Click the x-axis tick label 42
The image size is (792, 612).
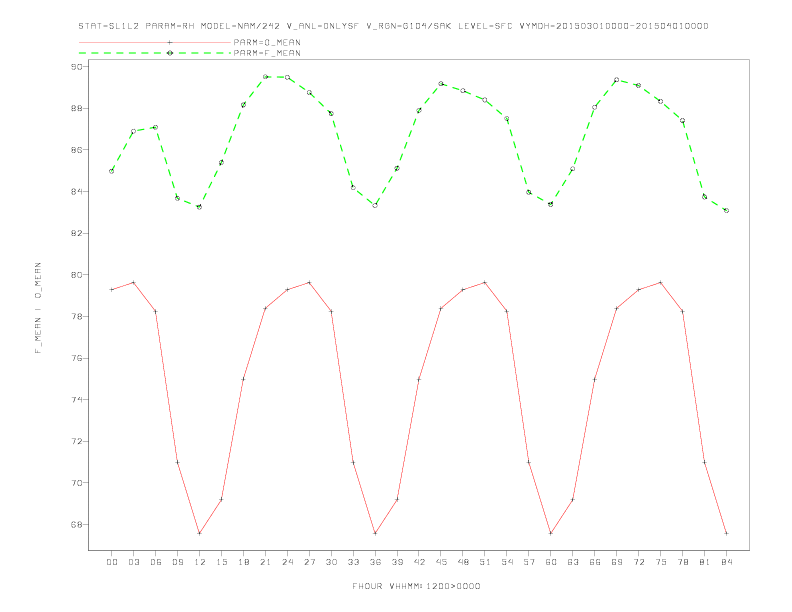[419, 562]
